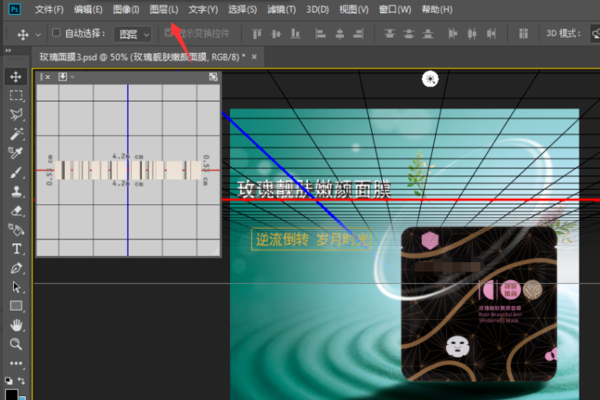Select the Rectangle shape tool
This screenshot has width=600, height=400.
(x=16, y=306)
